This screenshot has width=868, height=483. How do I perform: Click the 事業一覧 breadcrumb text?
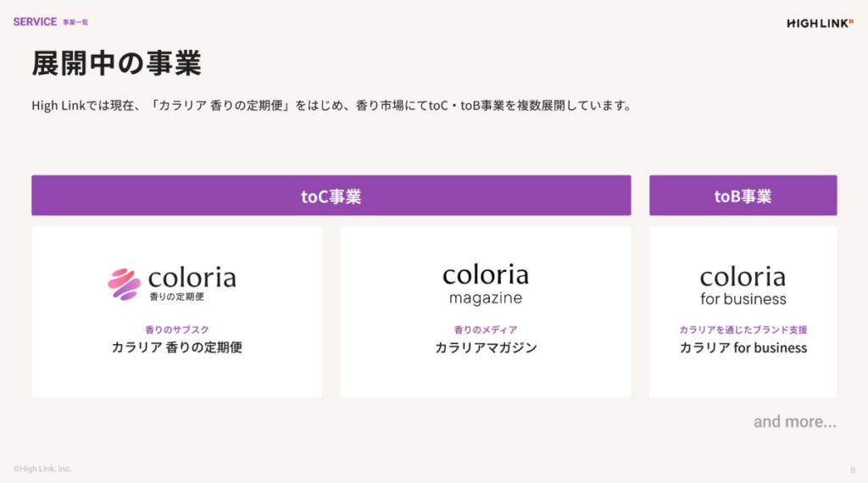click(75, 23)
